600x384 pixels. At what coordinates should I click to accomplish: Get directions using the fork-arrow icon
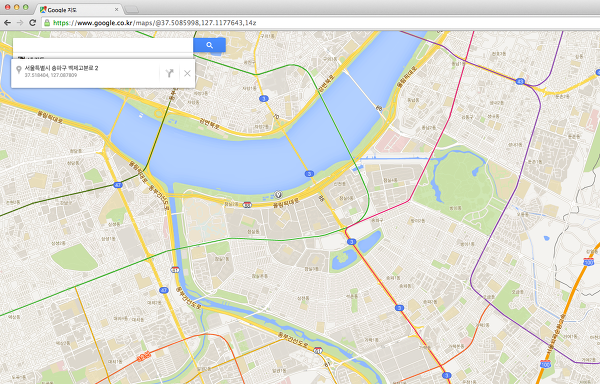pyautogui.click(x=170, y=73)
